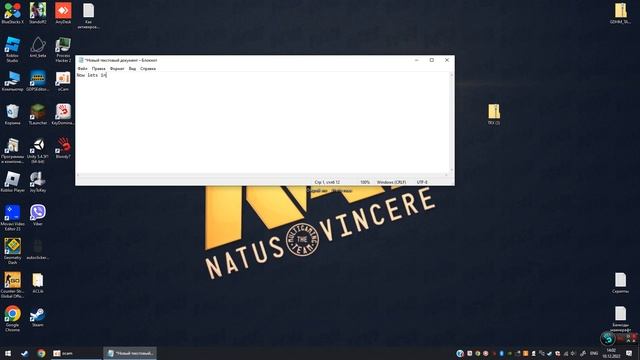Viewport: 640px width, 360px height.
Task: Open the Правка menu in Notepad
Action: point(98,69)
